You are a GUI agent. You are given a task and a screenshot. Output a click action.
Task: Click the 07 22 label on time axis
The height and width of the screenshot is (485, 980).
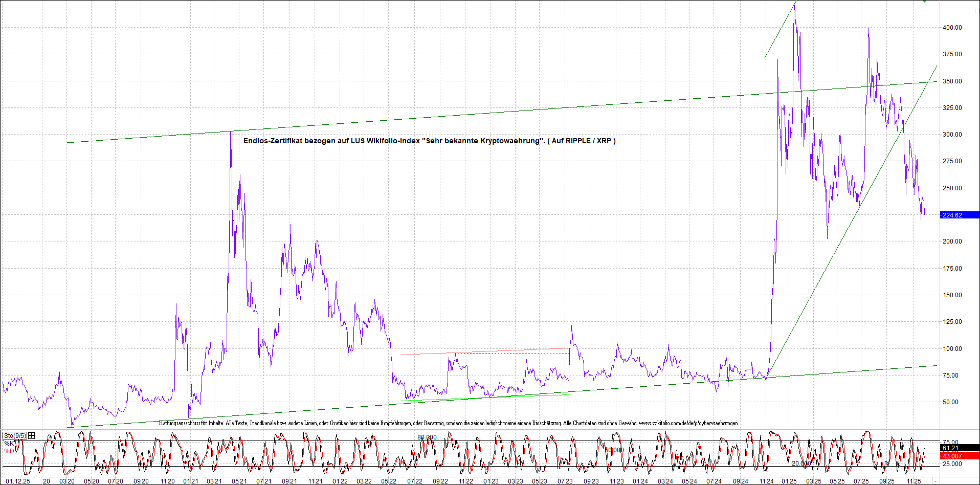(414, 481)
